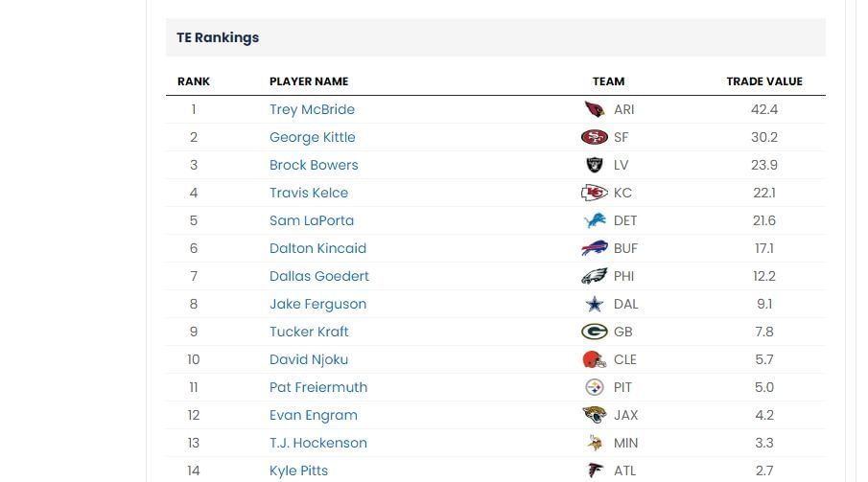Open Tucker Kraft player profile
Image resolution: width=868 pixels, height=482 pixels.
pyautogui.click(x=309, y=332)
